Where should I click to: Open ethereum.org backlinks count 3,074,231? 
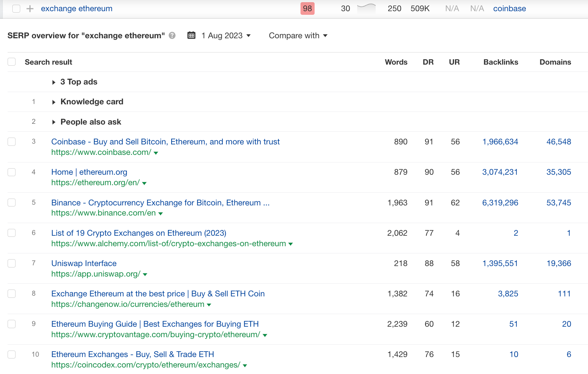(x=500, y=172)
